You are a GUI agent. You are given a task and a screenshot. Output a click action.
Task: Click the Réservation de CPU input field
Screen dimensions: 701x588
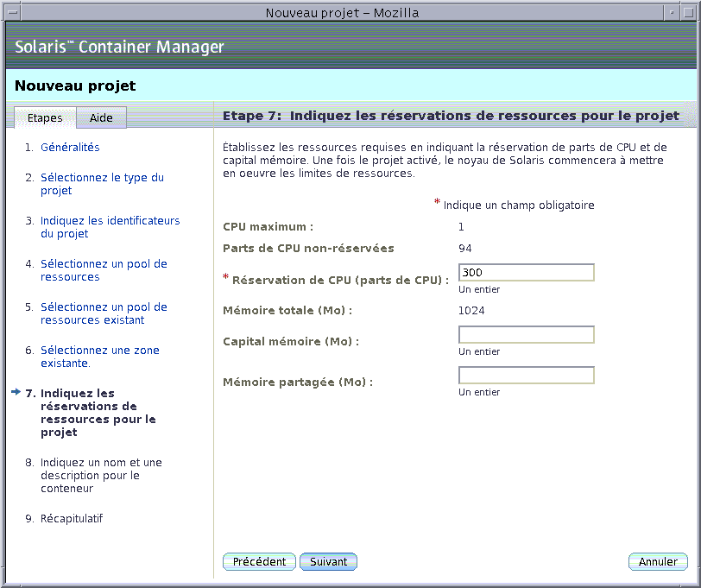[x=527, y=272]
